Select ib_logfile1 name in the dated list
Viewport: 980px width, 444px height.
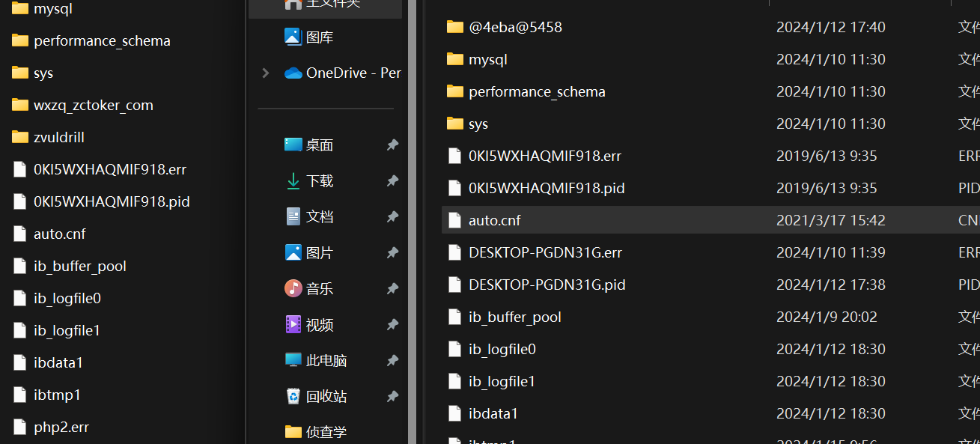point(502,381)
